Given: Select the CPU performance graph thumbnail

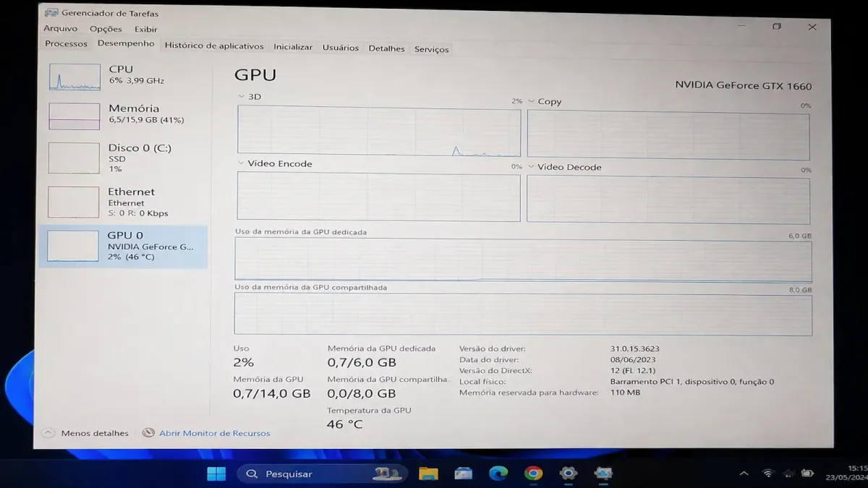Looking at the screenshot, I should coord(75,77).
